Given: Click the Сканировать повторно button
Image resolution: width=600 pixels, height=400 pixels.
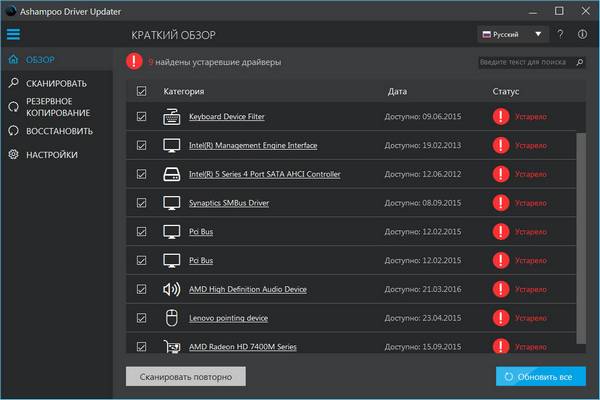Looking at the screenshot, I should coord(185,377).
